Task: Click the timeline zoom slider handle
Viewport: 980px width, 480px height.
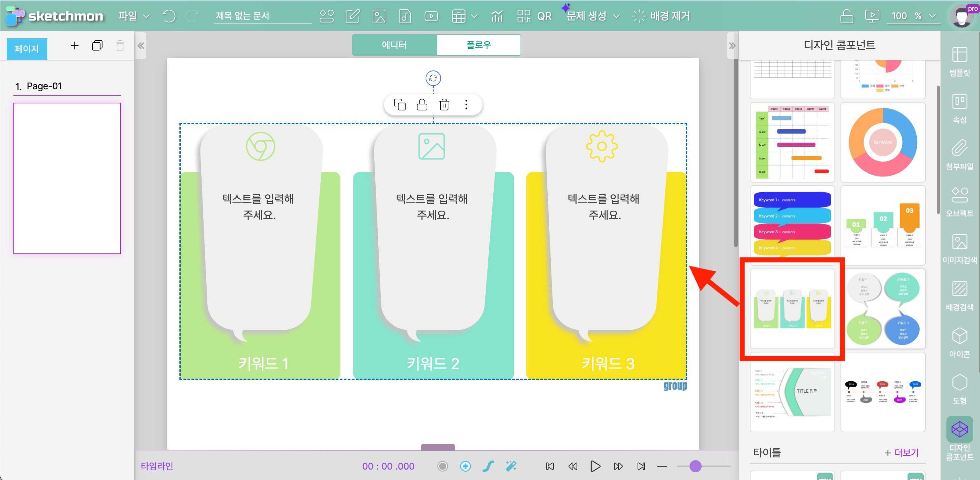Action: click(695, 466)
